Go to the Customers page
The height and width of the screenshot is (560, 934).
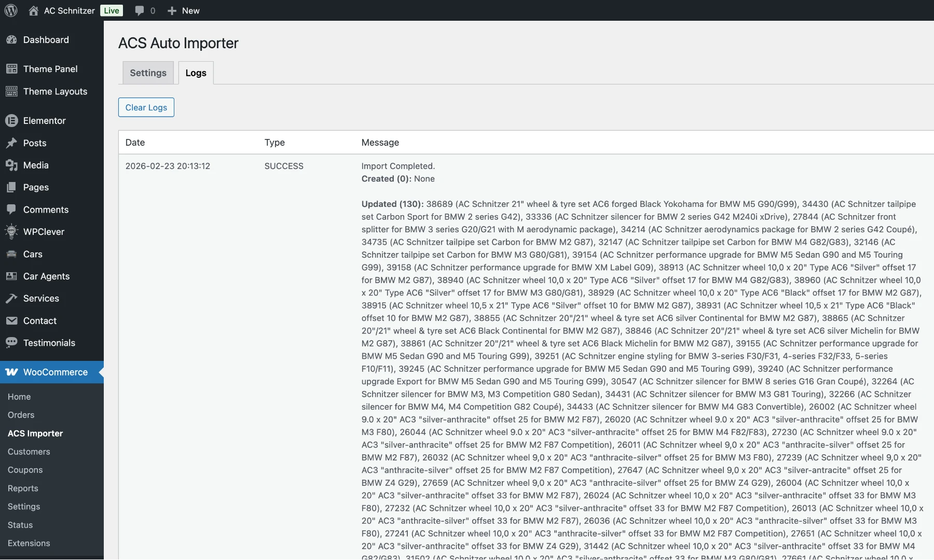click(x=29, y=452)
